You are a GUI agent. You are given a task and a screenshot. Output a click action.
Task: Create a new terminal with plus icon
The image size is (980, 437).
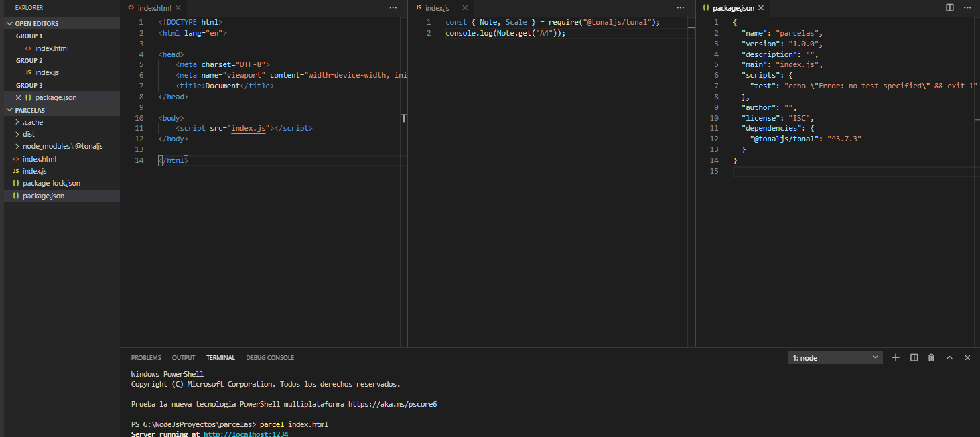pyautogui.click(x=896, y=358)
